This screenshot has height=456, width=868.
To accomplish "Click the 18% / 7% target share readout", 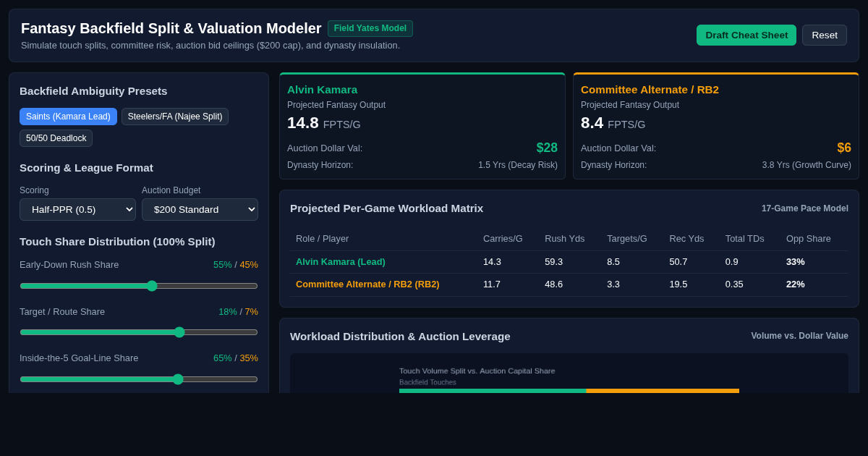I will click(238, 312).
